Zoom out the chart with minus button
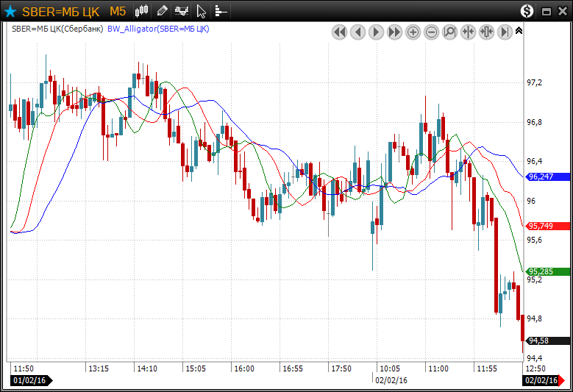Viewport: 573px width, 392px height. click(x=431, y=32)
